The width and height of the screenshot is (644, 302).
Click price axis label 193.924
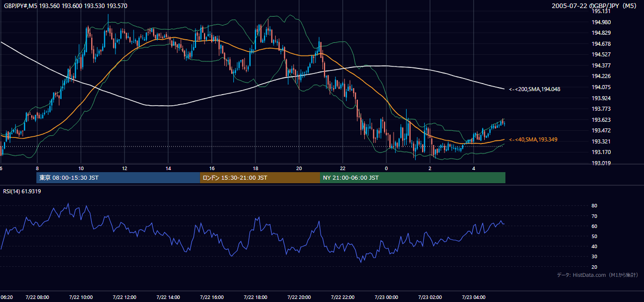tap(601, 98)
